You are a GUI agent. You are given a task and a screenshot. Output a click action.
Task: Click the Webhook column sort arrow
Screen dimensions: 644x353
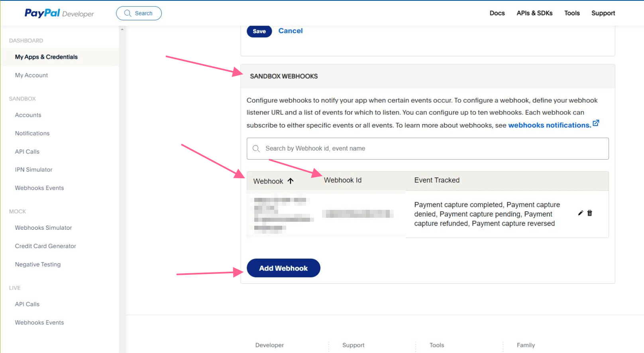click(x=291, y=181)
